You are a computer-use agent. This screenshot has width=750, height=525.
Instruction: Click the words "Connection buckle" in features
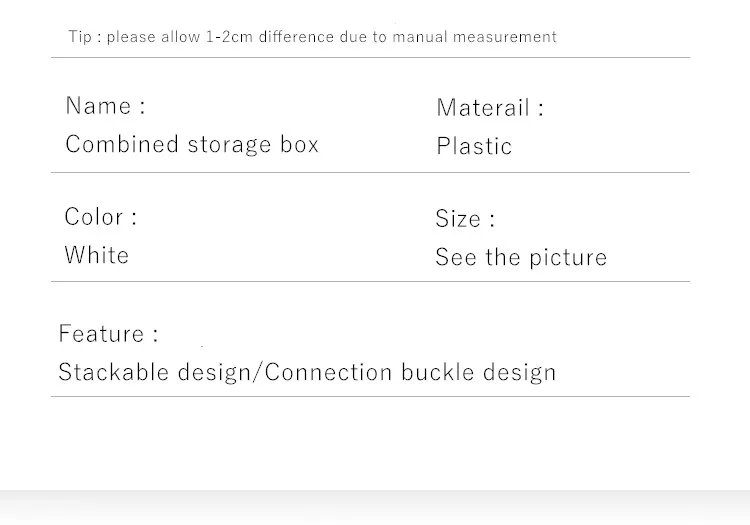pyautogui.click(x=369, y=372)
